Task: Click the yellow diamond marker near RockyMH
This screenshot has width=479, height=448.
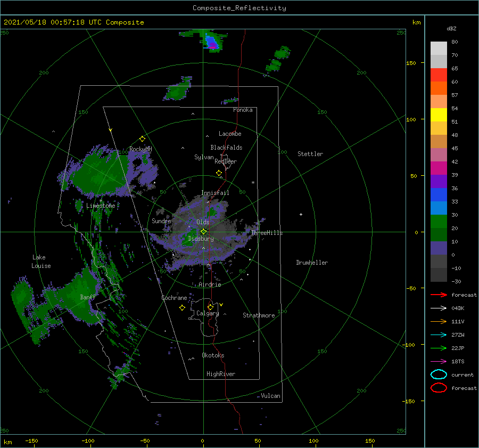Action: click(142, 139)
